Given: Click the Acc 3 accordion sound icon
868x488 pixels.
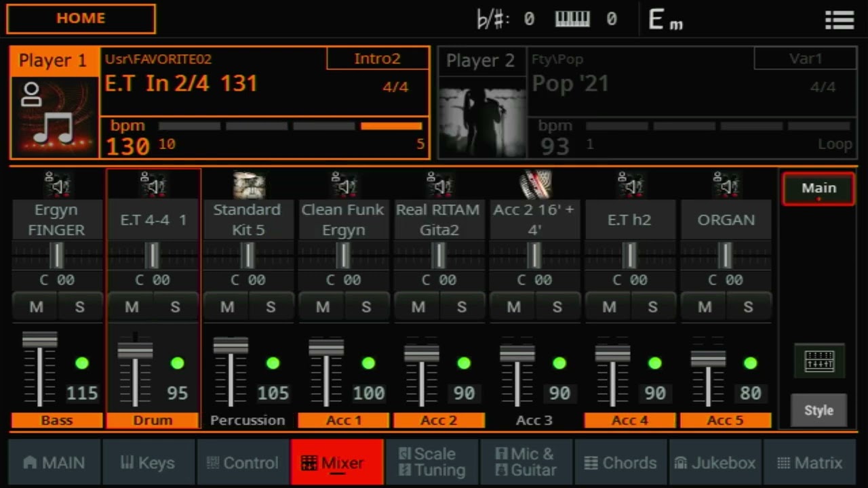Looking at the screenshot, I should [535, 184].
